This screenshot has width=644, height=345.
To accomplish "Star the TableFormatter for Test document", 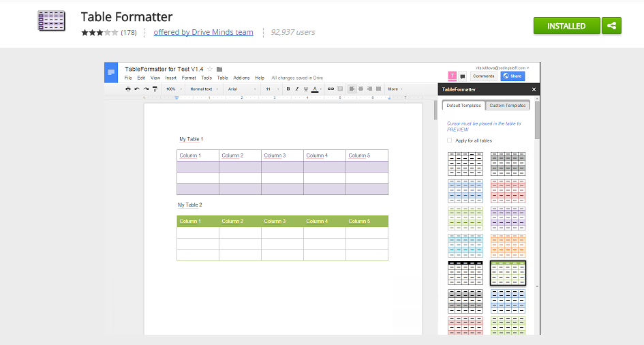I will click(210, 69).
